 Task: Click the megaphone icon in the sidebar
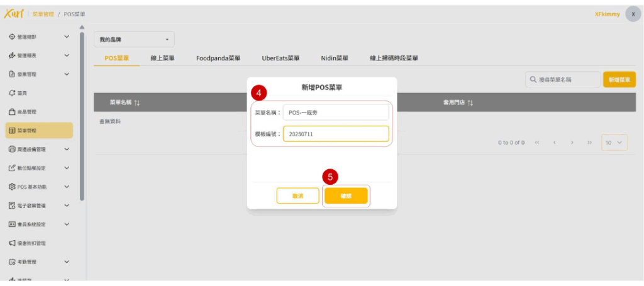pyautogui.click(x=12, y=243)
